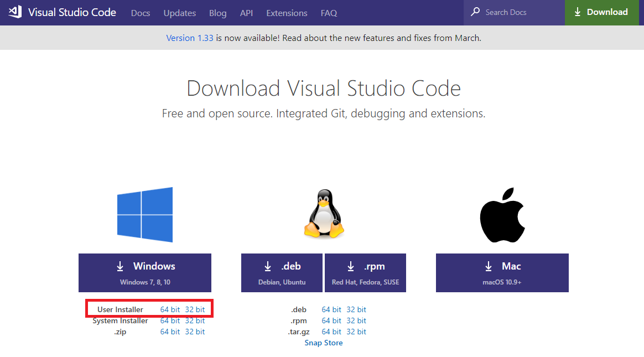This screenshot has width=644, height=357.
Task: Select Linux .deb 64 bit link
Action: click(331, 309)
